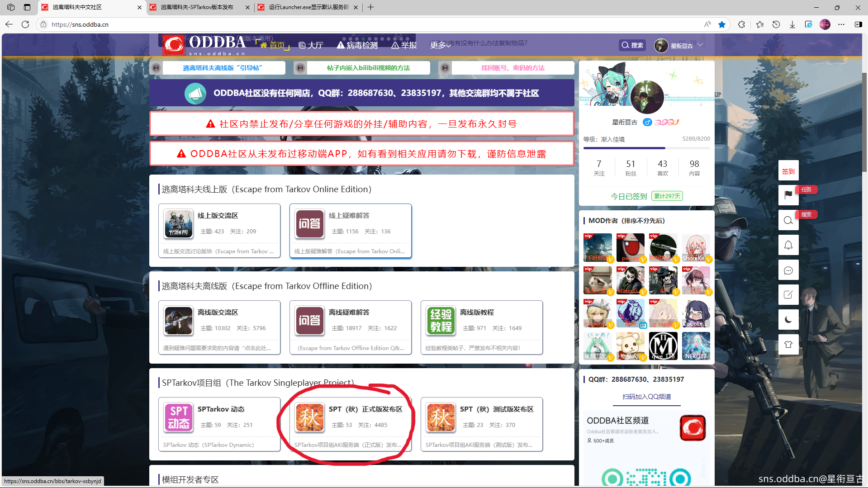
Task: Click the 签到 sign-in sidebar button
Action: [788, 171]
